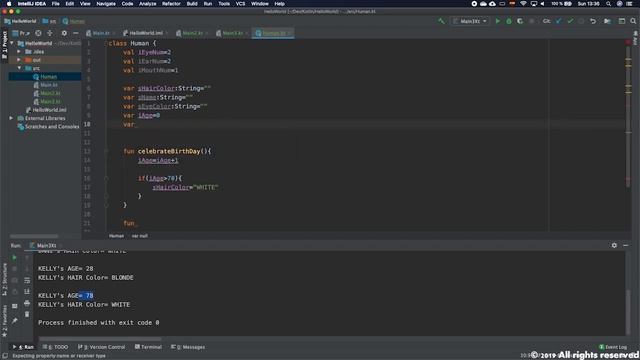Hide the Run panel with minus icon
640x360 pixels.
pos(626,245)
